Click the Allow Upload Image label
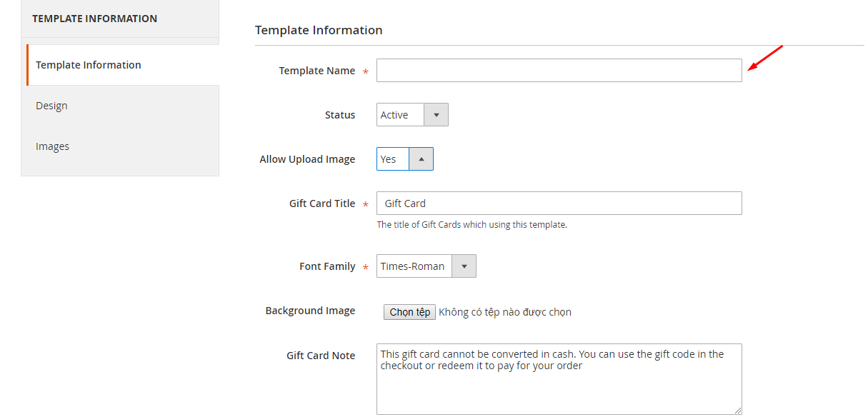The height and width of the screenshot is (417, 868). [307, 159]
